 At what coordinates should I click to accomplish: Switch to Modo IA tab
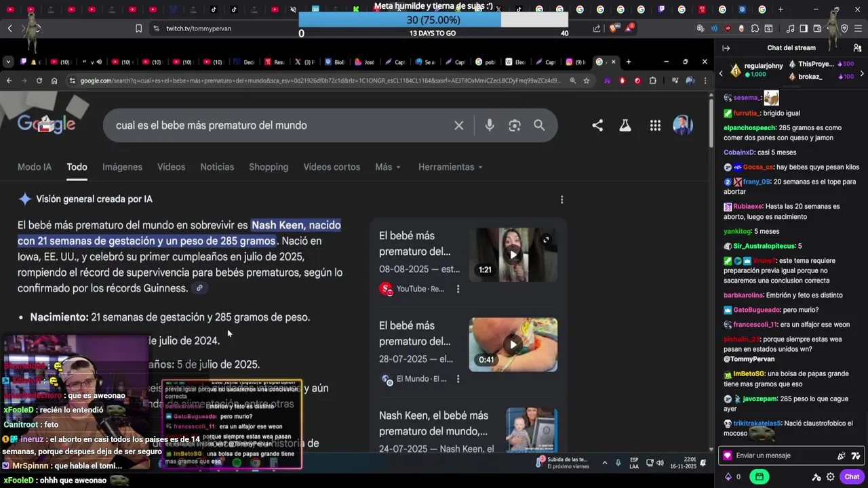(x=35, y=167)
